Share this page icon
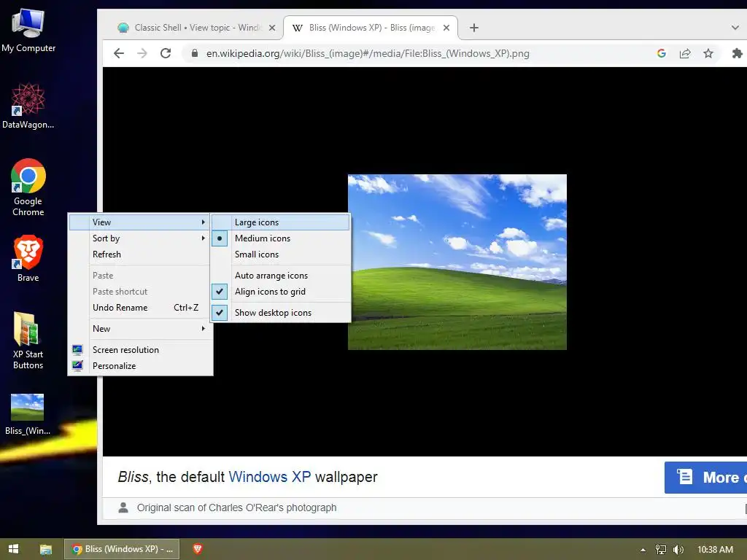 pos(684,53)
